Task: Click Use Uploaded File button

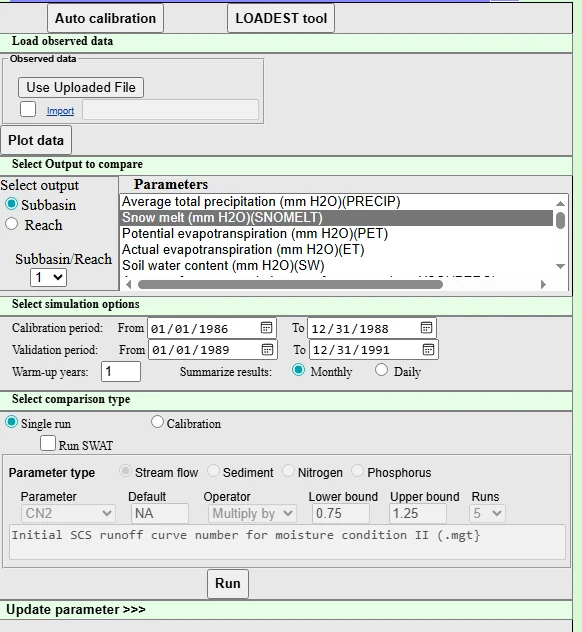Action: (x=81, y=87)
